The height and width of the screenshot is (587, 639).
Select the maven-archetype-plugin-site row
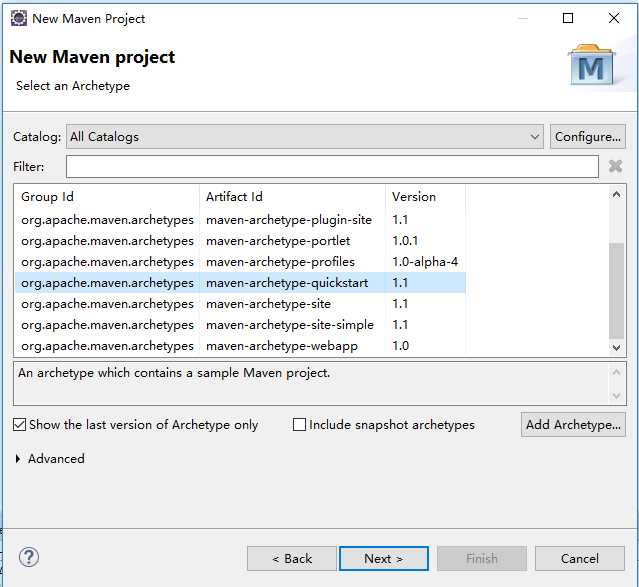tap(240, 220)
